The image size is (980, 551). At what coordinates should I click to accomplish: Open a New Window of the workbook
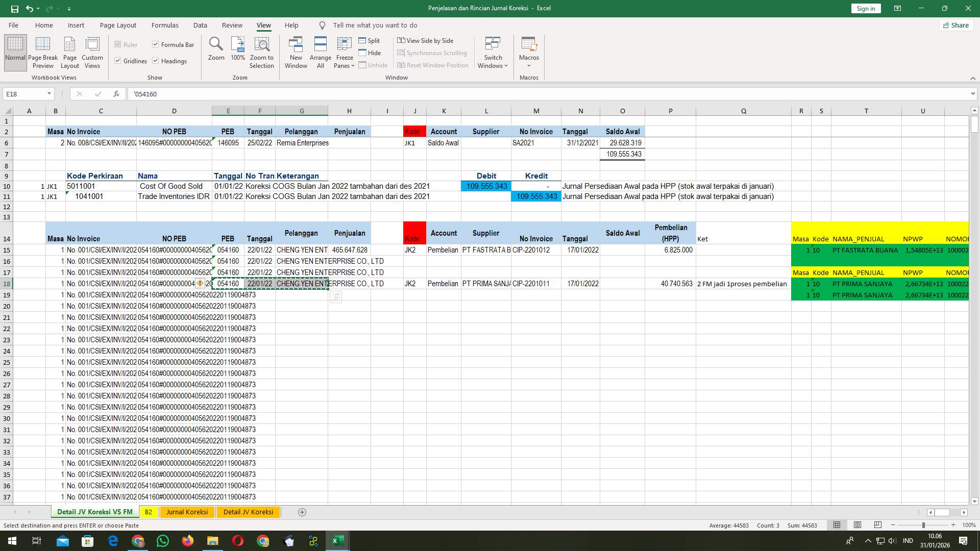pyautogui.click(x=296, y=53)
